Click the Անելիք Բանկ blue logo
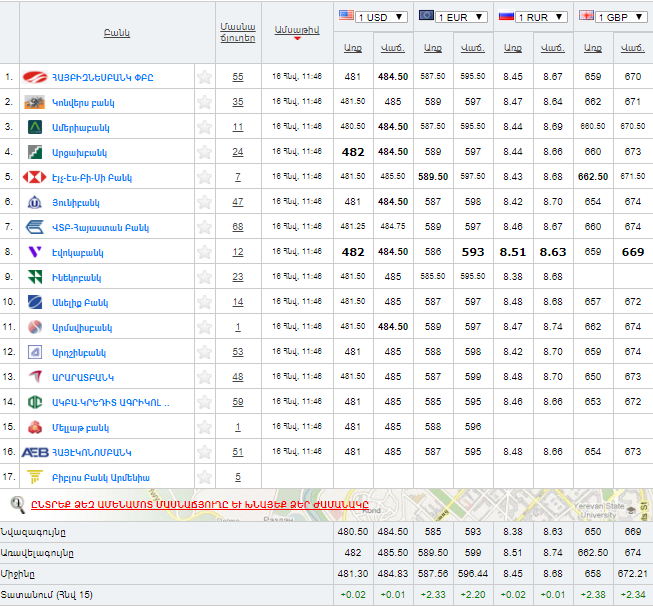Image resolution: width=653 pixels, height=606 pixels. (x=35, y=302)
